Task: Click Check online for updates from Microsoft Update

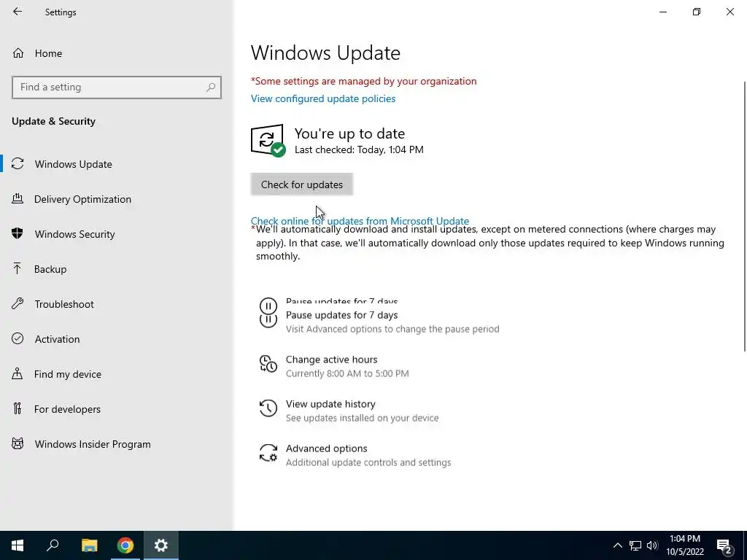Action: click(x=360, y=220)
